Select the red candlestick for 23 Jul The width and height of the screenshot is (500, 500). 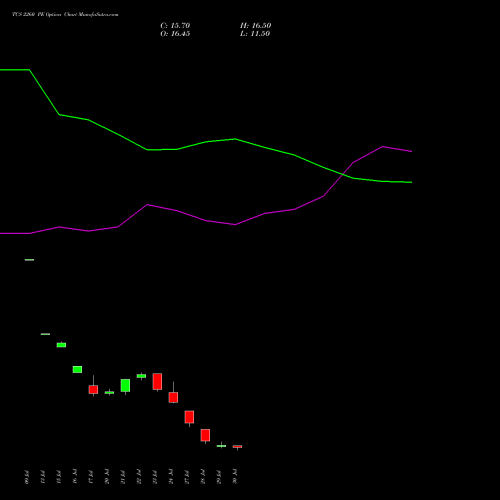pos(157,381)
